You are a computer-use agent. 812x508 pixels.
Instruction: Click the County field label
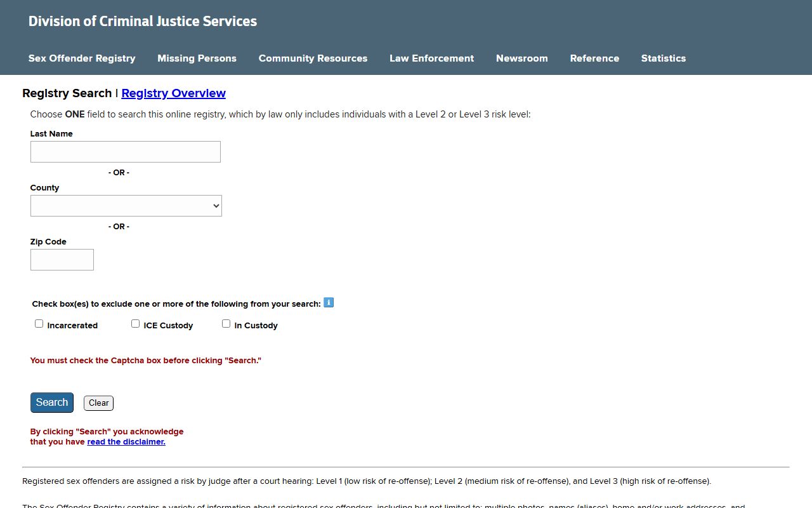coord(45,188)
